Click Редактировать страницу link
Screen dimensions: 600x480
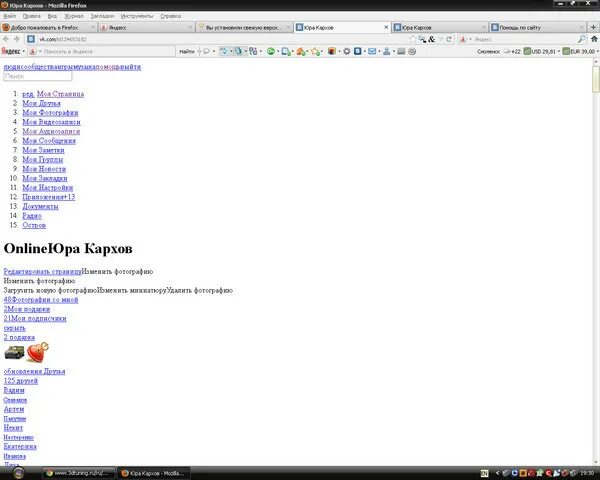(42, 271)
